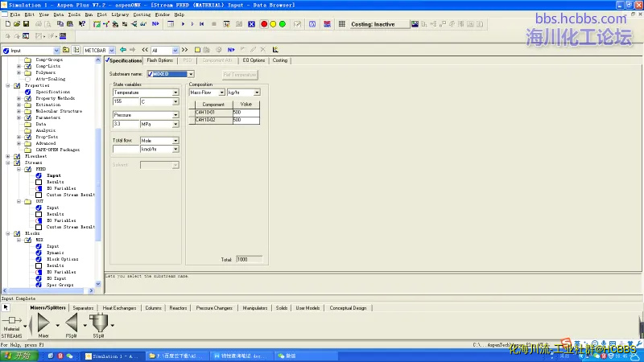The image size is (644, 362).
Task: Switch to the Costing form tab
Action: click(280, 60)
